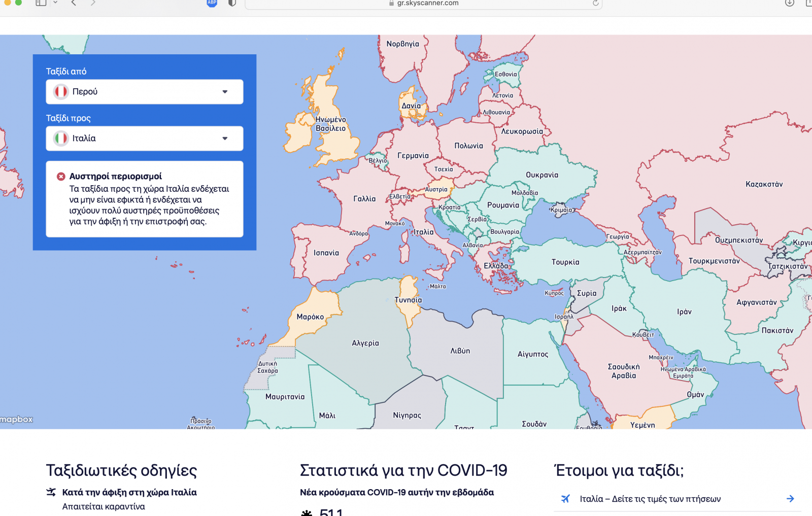Open Safari downloads icon
812x516 pixels.
tap(790, 3)
